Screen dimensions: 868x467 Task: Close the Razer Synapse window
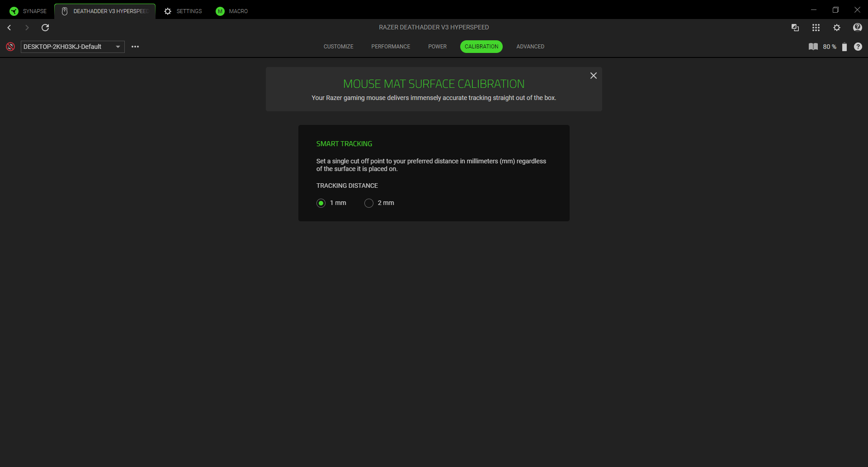857,10
